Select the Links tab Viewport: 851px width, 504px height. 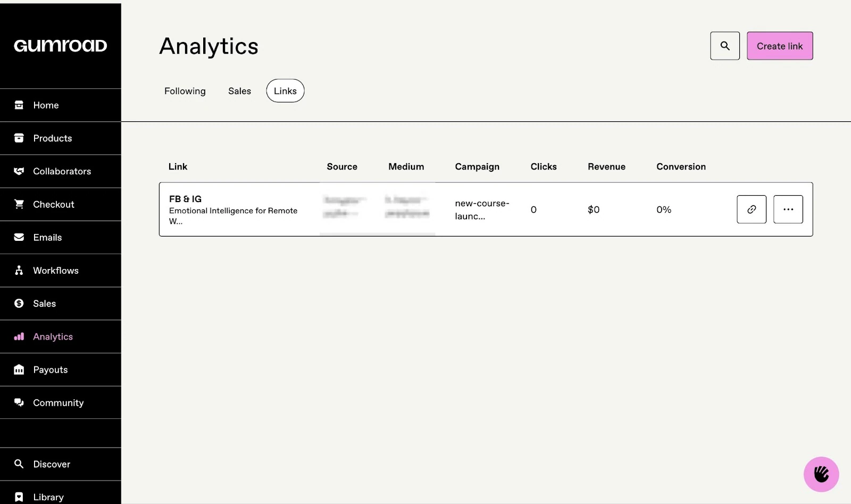(x=285, y=91)
